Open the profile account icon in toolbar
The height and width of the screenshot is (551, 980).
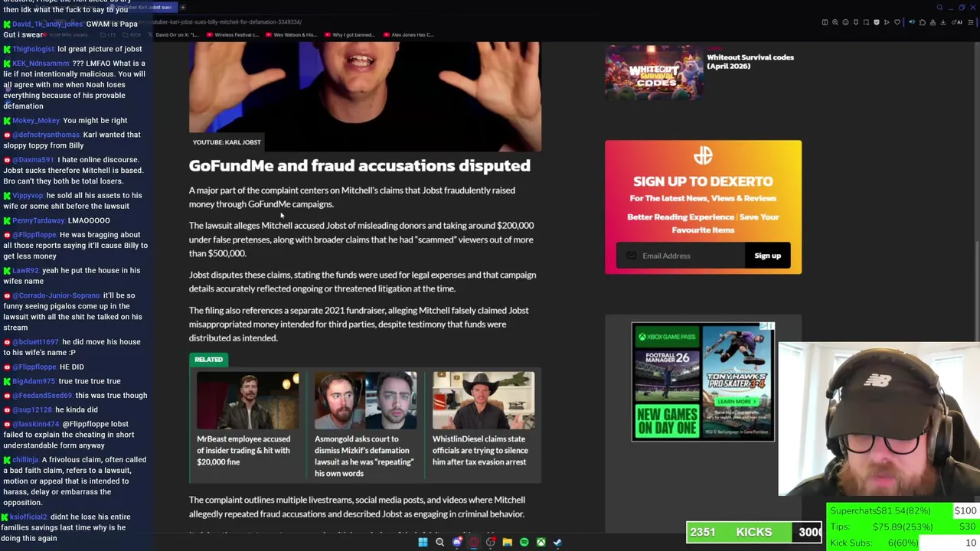pos(933,22)
